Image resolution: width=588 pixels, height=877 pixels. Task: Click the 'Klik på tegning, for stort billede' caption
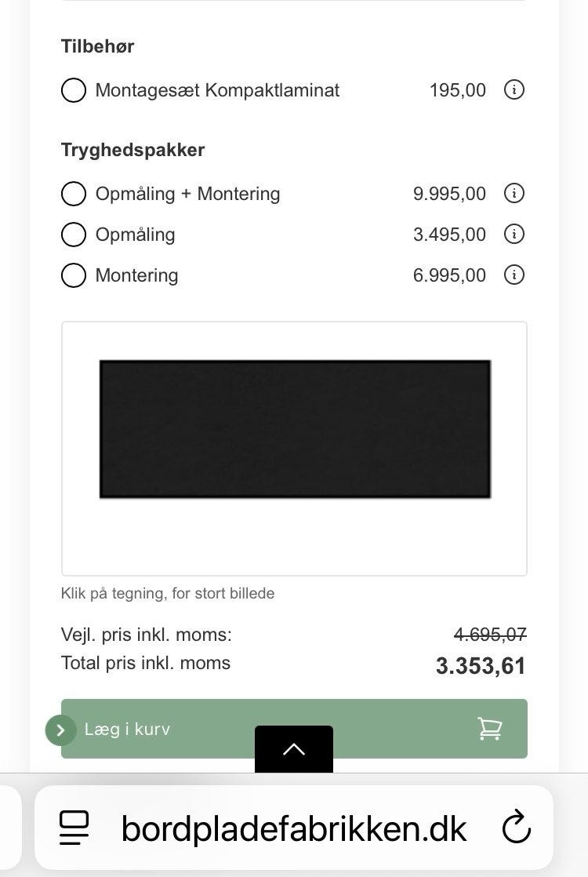[x=168, y=594]
